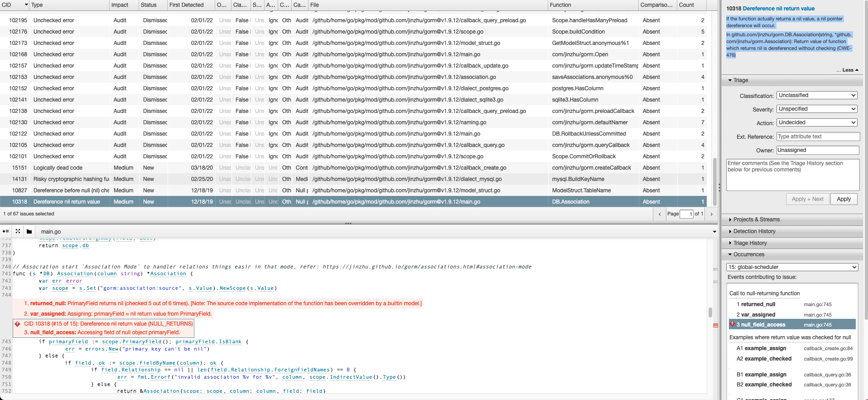Click the red error icon on null_field_access event
Screen dimensions: 868x400
point(732,324)
